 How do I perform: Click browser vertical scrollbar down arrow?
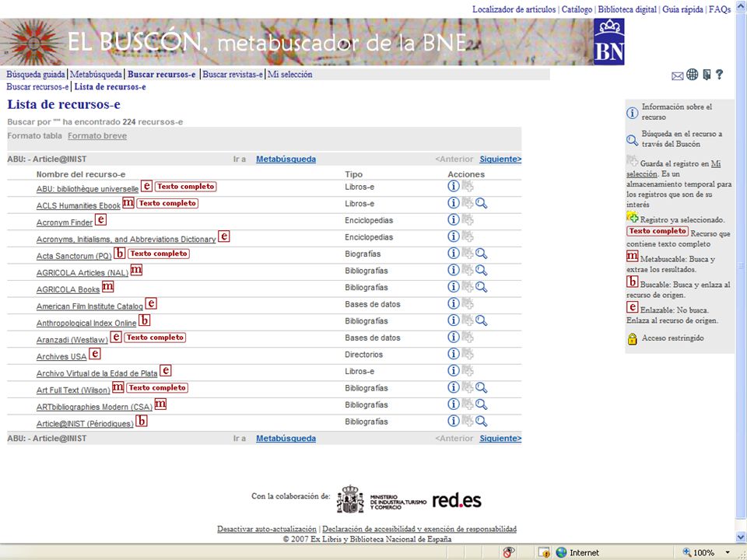tap(742, 537)
